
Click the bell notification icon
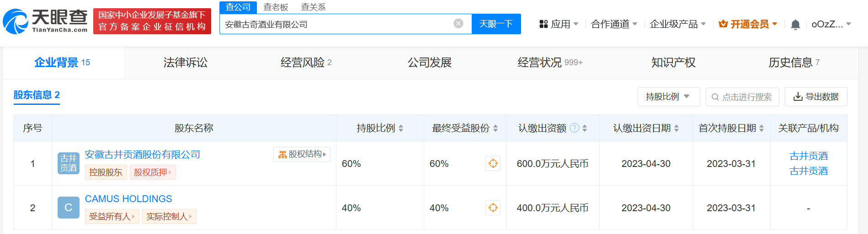pyautogui.click(x=795, y=24)
